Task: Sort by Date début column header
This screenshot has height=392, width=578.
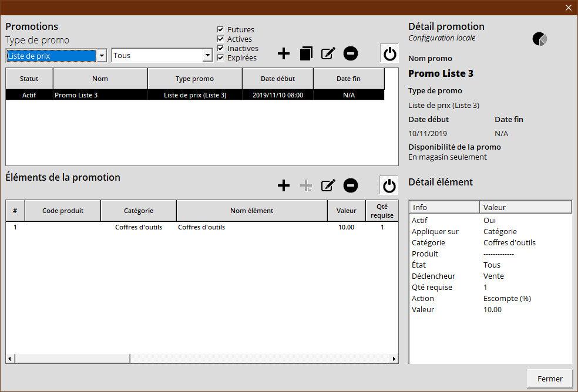Action: [x=278, y=79]
